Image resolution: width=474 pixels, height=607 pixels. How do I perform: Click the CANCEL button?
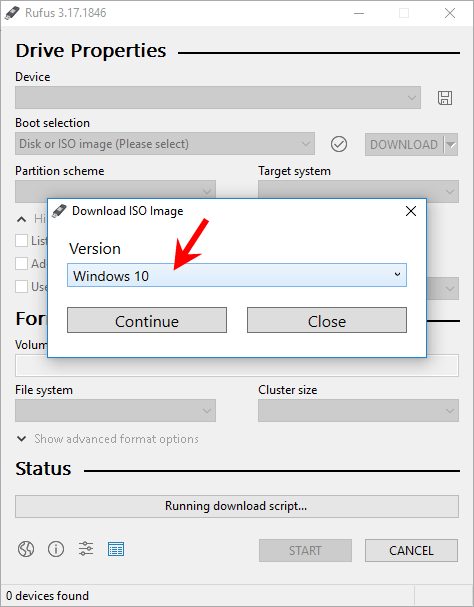411,550
